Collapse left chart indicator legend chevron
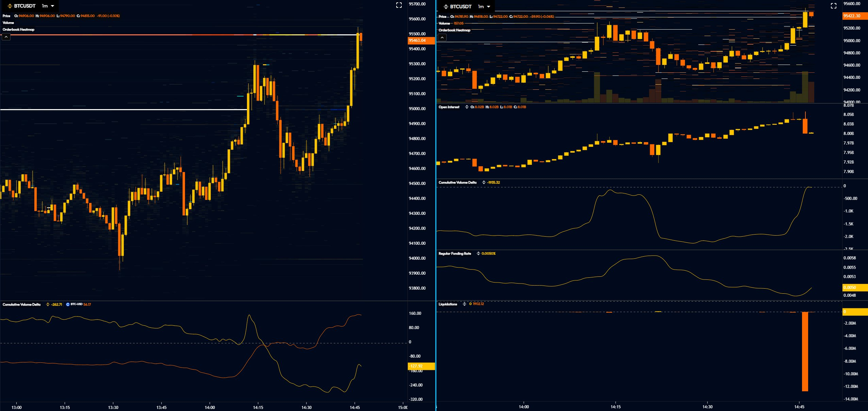Viewport: 868px width, 411px height. coord(6,37)
